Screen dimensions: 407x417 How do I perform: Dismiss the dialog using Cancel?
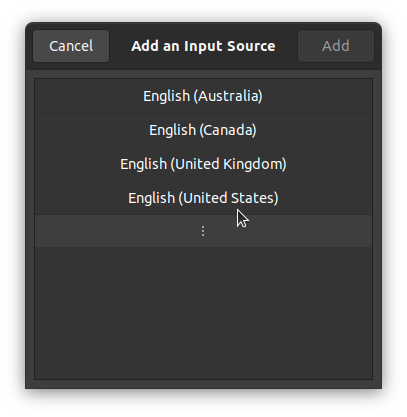71,46
